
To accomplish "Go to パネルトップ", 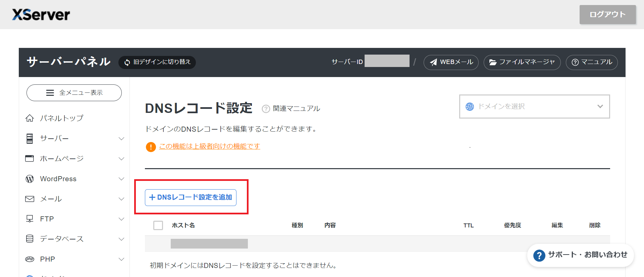I will pyautogui.click(x=62, y=118).
